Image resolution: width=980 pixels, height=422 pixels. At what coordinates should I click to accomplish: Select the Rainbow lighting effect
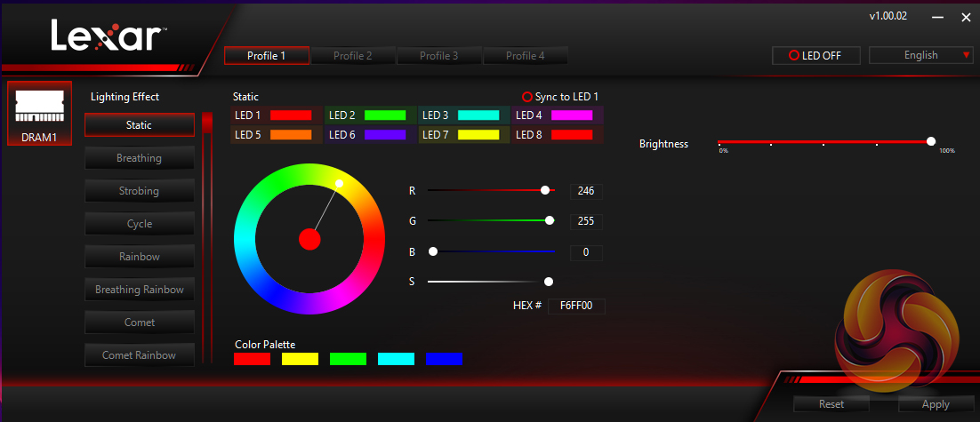pyautogui.click(x=140, y=257)
